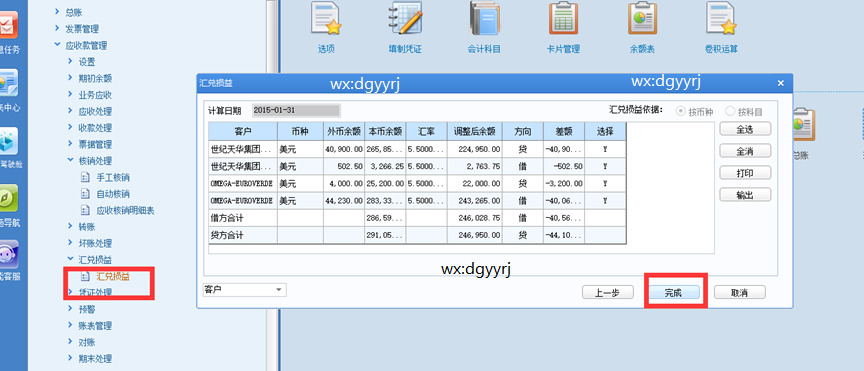Click the 驾驶舱 cube sidebar icon
This screenshot has height=371, width=864.
coord(8,141)
